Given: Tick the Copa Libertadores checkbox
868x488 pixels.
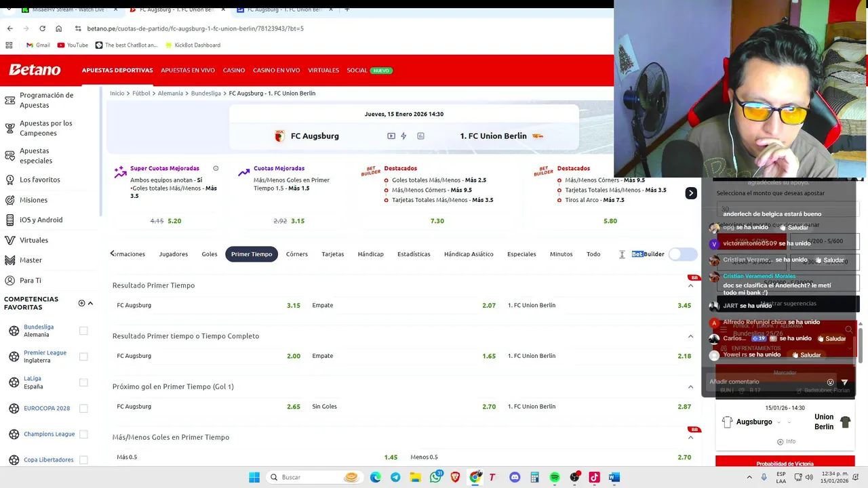Looking at the screenshot, I should [x=83, y=460].
